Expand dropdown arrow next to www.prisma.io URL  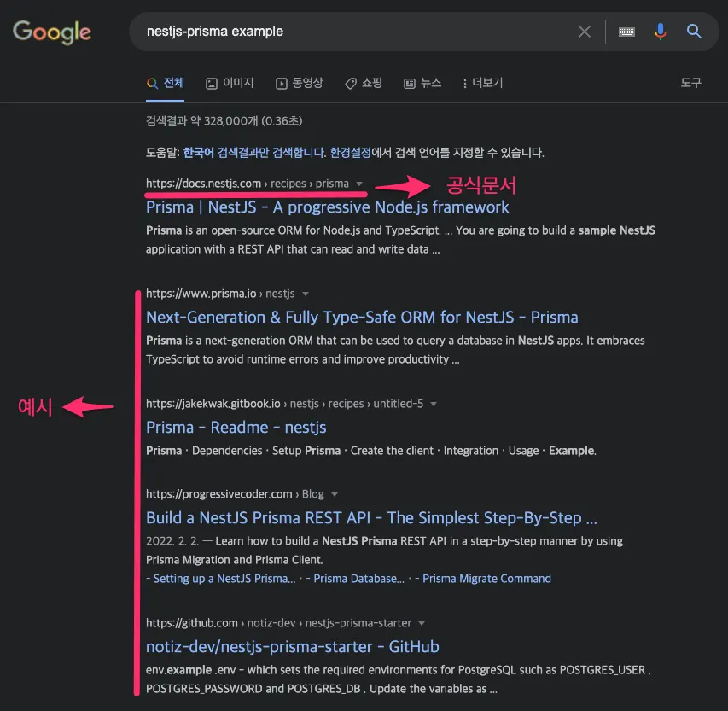(x=305, y=294)
